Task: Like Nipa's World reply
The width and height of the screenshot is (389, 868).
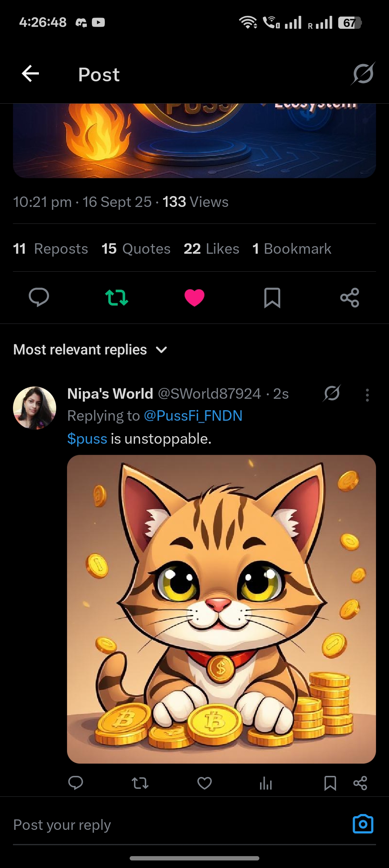Action: tap(205, 783)
